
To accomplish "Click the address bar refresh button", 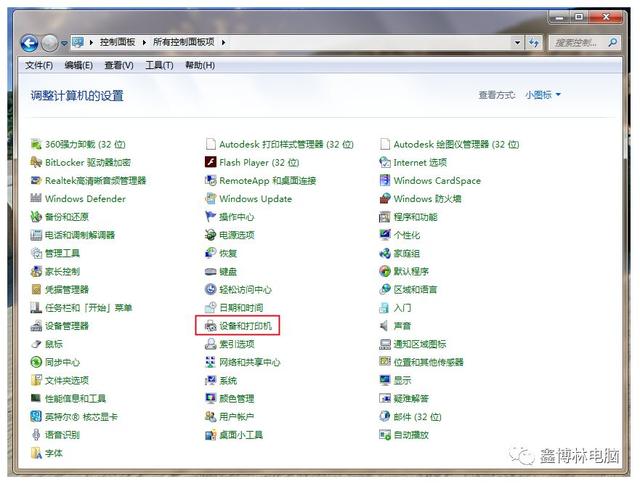I will [533, 42].
